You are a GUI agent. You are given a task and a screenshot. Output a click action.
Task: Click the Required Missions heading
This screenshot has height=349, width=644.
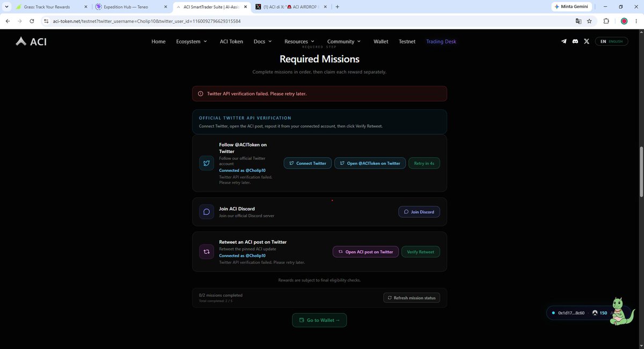(319, 59)
